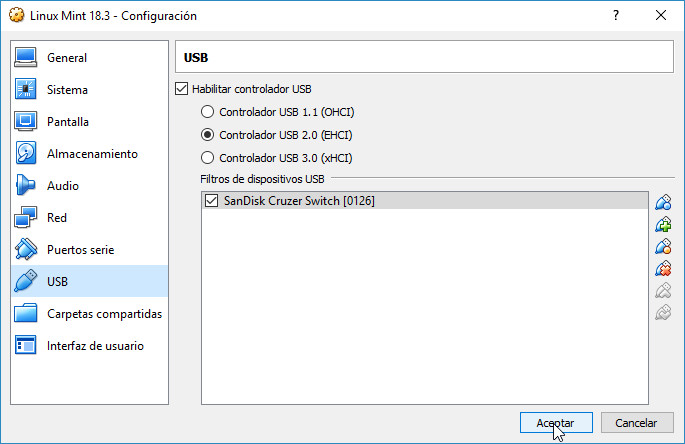This screenshot has width=685, height=444.
Task: Select Controlador USB 1.1 (OHCI)
Action: 208,112
